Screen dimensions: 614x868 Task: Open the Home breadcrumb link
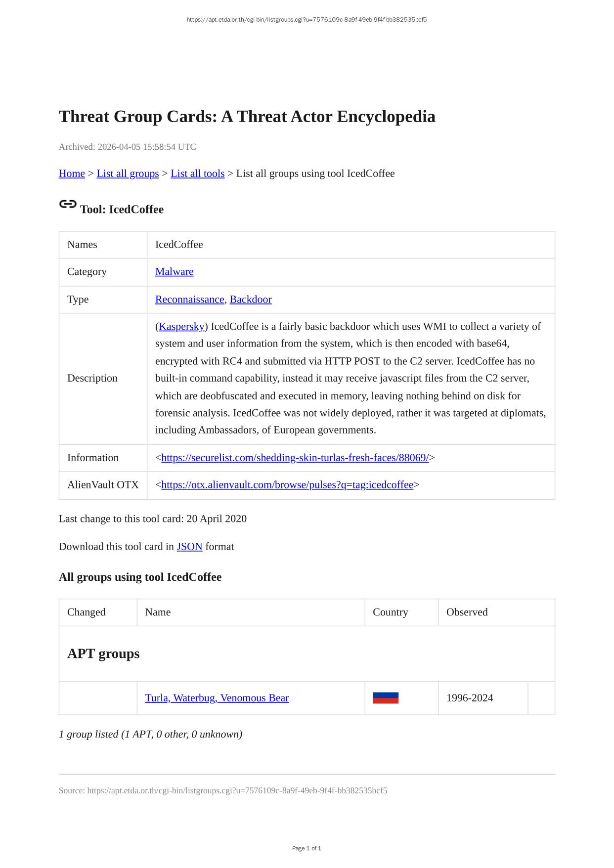click(72, 174)
